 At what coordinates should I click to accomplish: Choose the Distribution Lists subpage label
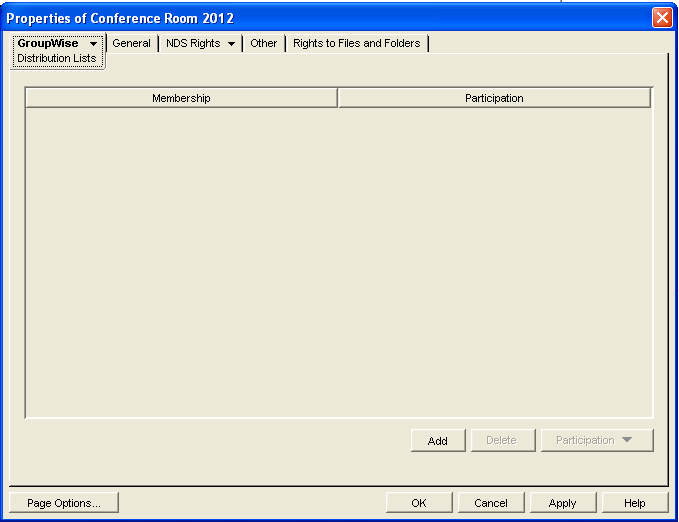click(57, 59)
